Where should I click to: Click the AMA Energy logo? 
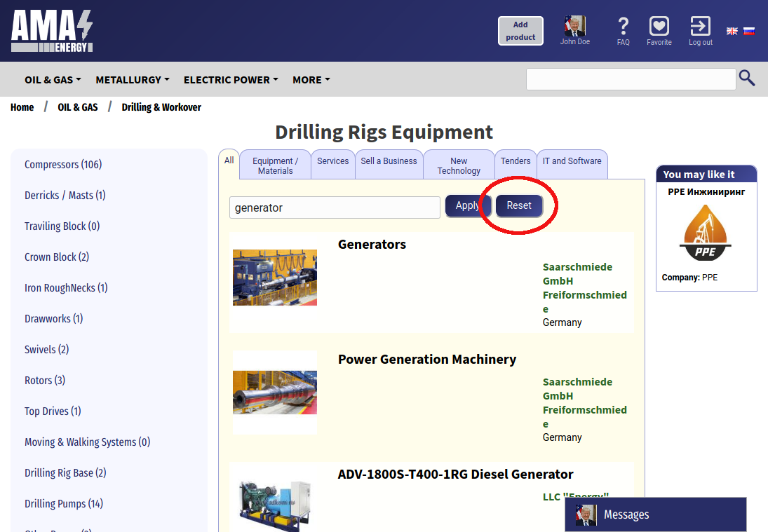point(52,31)
